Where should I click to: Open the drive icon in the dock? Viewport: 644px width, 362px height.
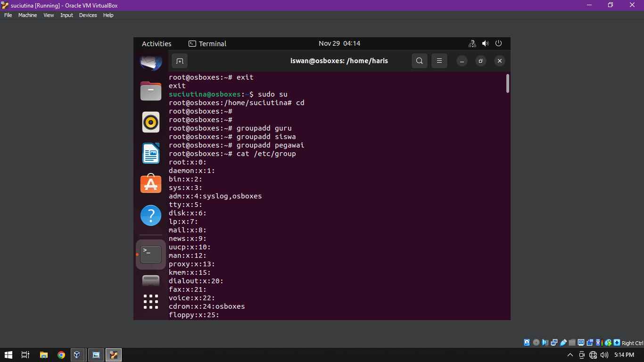pos(151,280)
